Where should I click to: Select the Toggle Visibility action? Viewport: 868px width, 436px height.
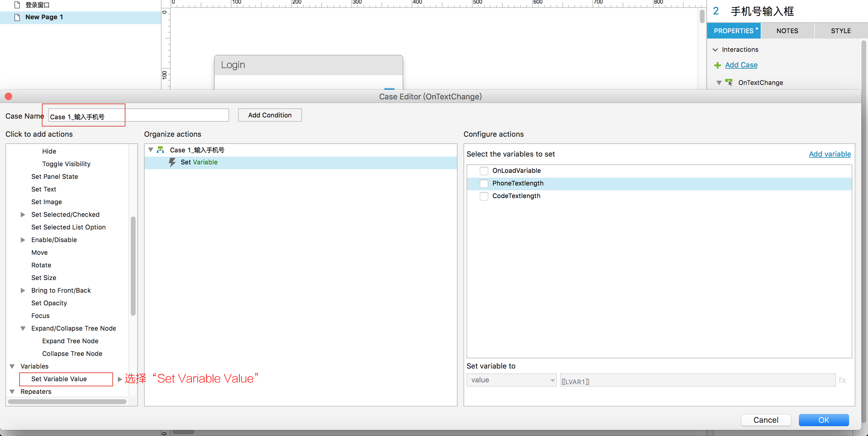click(66, 164)
